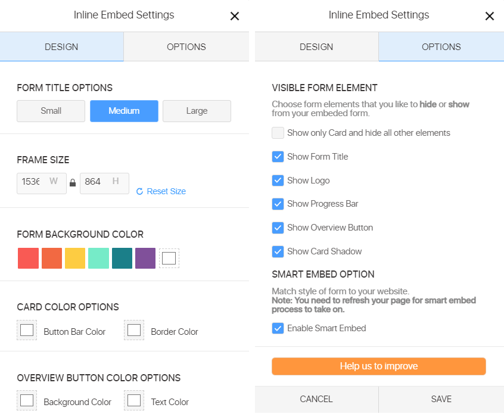
Task: Disable the Enable Smart Embed checkbox
Action: [x=278, y=328]
